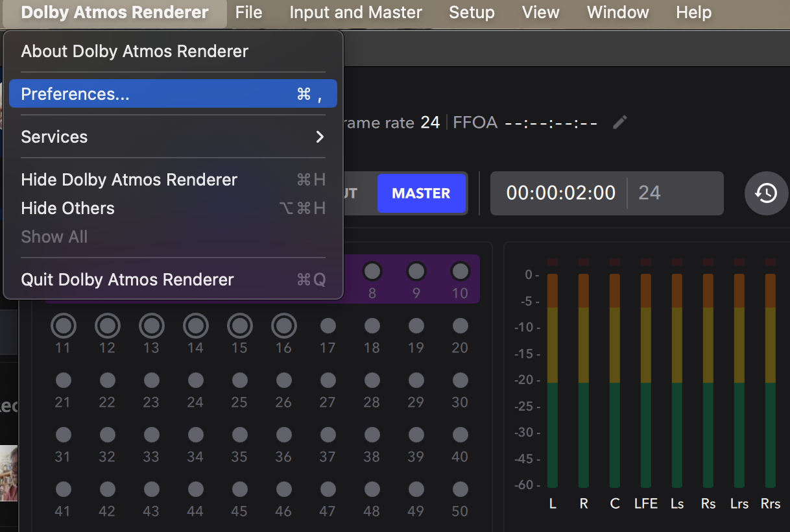The height and width of the screenshot is (532, 790).
Task: Click inactive object dot 30
Action: (x=460, y=380)
